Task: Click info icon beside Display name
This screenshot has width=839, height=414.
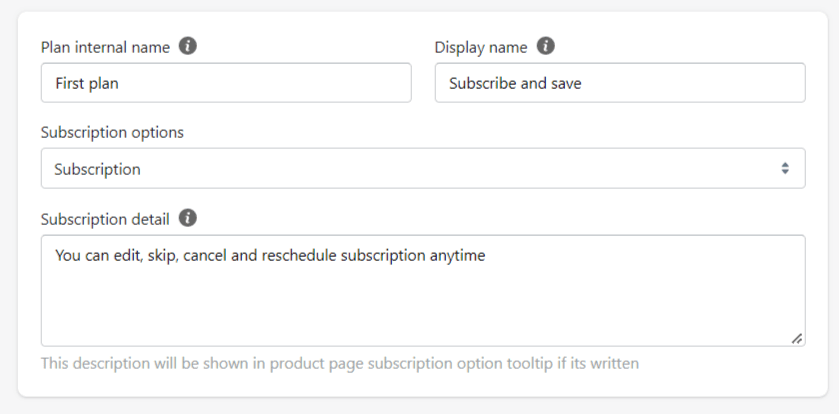Action: coord(545,47)
